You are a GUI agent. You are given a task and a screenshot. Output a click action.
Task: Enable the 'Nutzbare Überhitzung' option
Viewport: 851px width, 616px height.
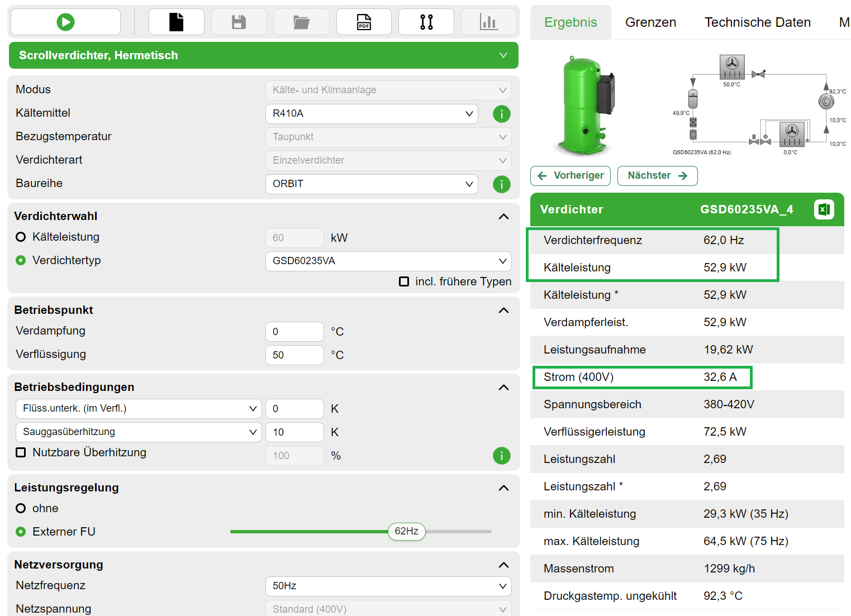(x=21, y=452)
